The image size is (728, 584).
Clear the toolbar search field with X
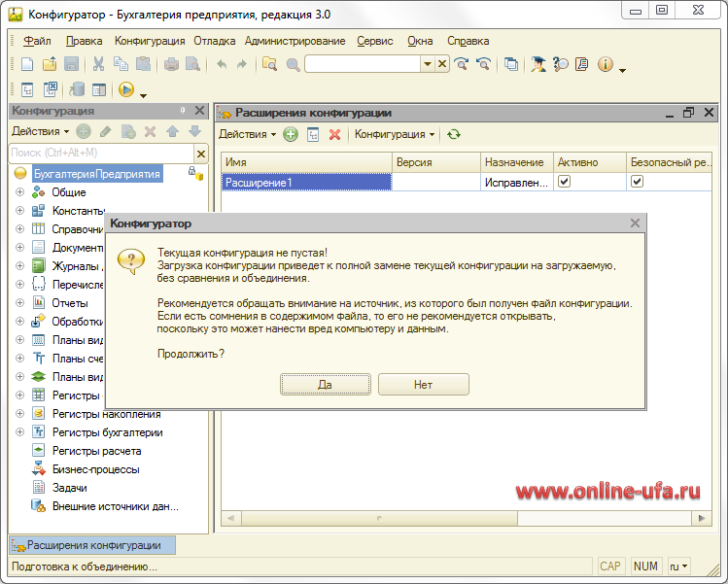(442, 64)
